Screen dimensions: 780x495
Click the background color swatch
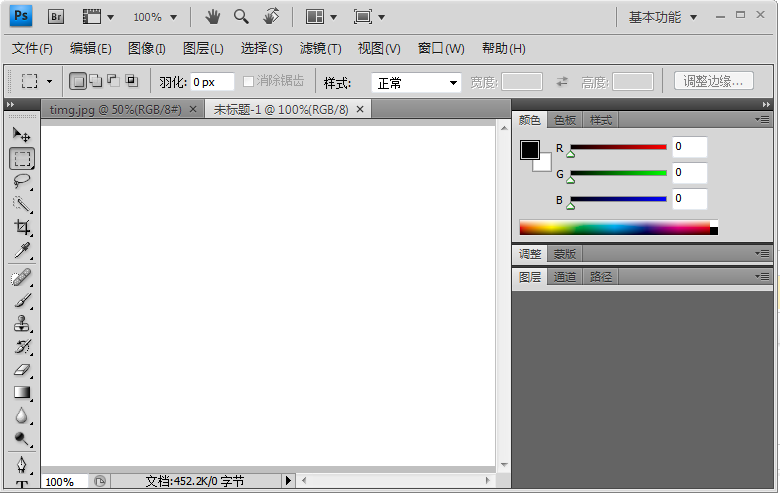pos(545,164)
